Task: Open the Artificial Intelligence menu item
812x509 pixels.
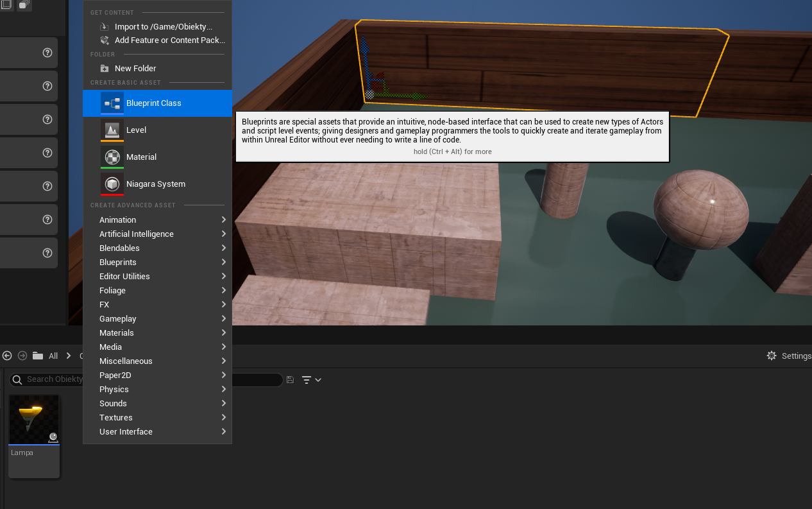Action: coord(136,234)
